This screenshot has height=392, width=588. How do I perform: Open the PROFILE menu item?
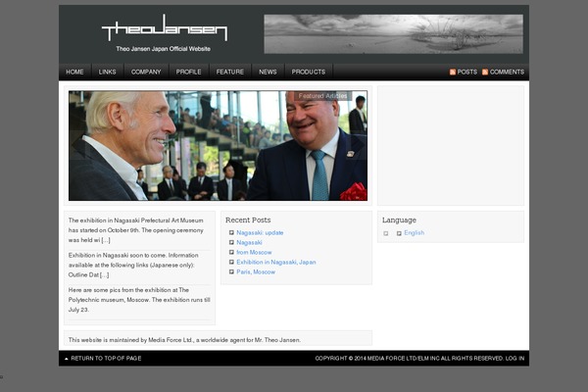click(188, 72)
